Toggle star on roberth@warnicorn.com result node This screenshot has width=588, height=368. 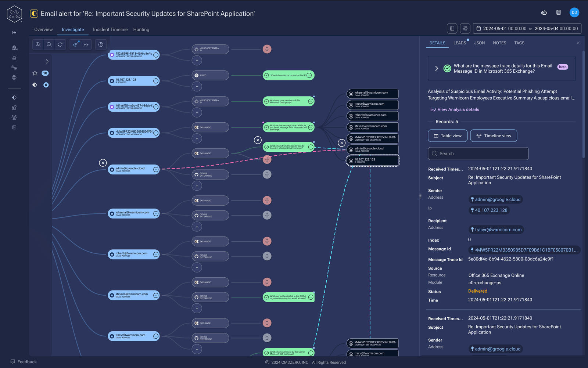[x=351, y=116]
